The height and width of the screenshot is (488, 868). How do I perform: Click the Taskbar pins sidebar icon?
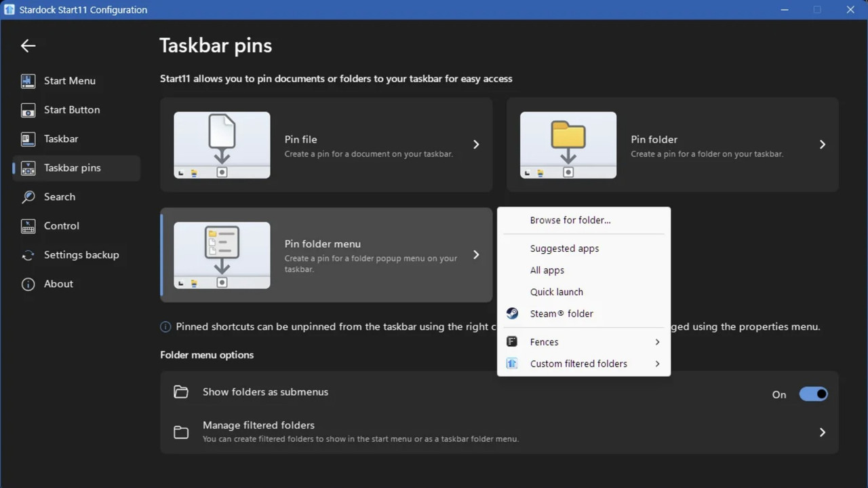pos(28,168)
